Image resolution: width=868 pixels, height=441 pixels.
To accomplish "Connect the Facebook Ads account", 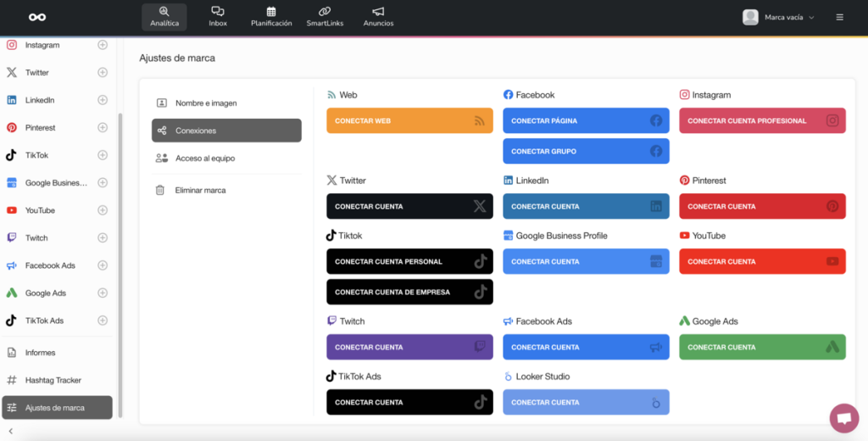I will [587, 348].
